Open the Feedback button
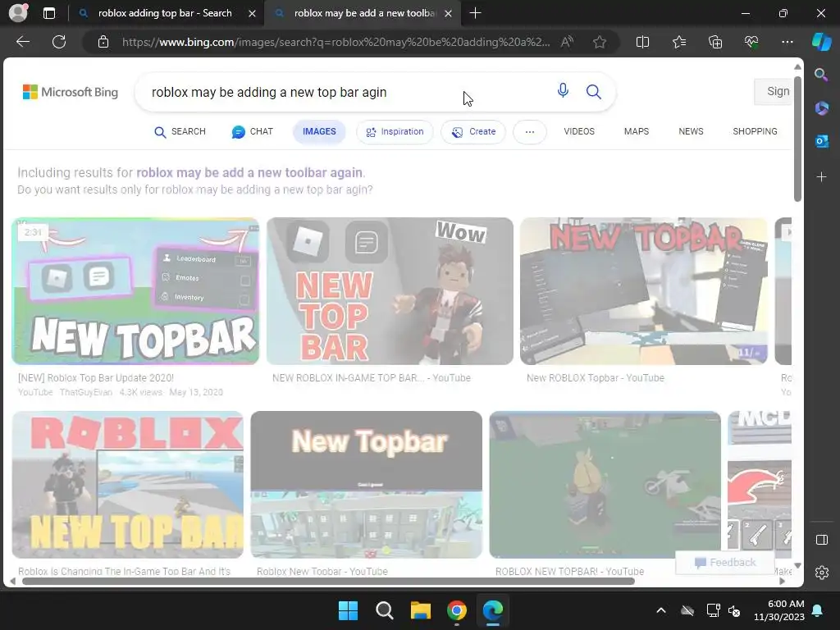This screenshot has height=630, width=840. [x=725, y=563]
